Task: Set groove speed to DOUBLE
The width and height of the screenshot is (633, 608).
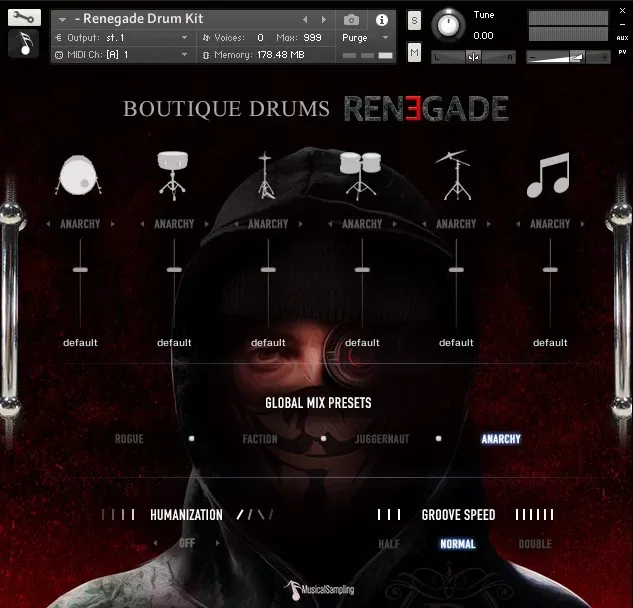Action: click(535, 544)
